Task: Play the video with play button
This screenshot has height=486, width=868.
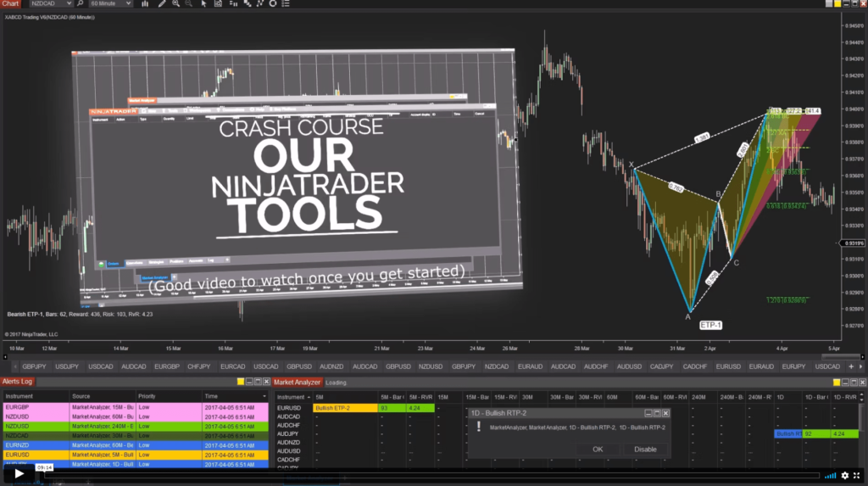Action: 19,474
